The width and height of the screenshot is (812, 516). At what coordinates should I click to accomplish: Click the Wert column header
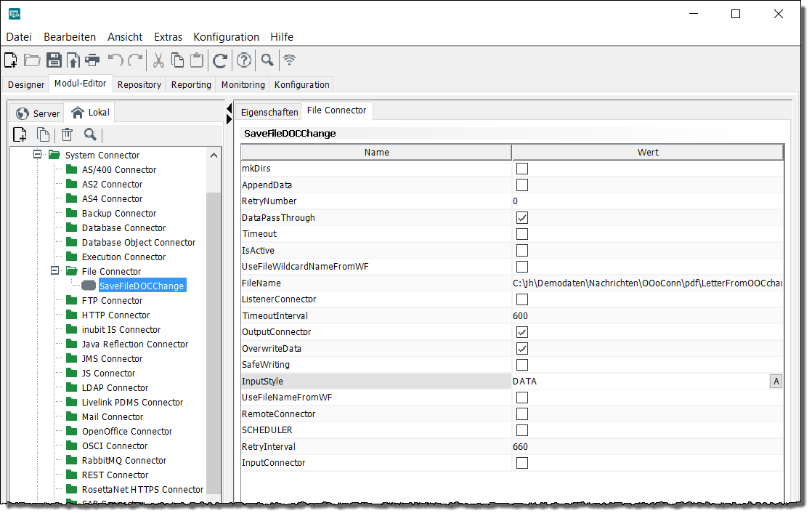pyautogui.click(x=648, y=153)
